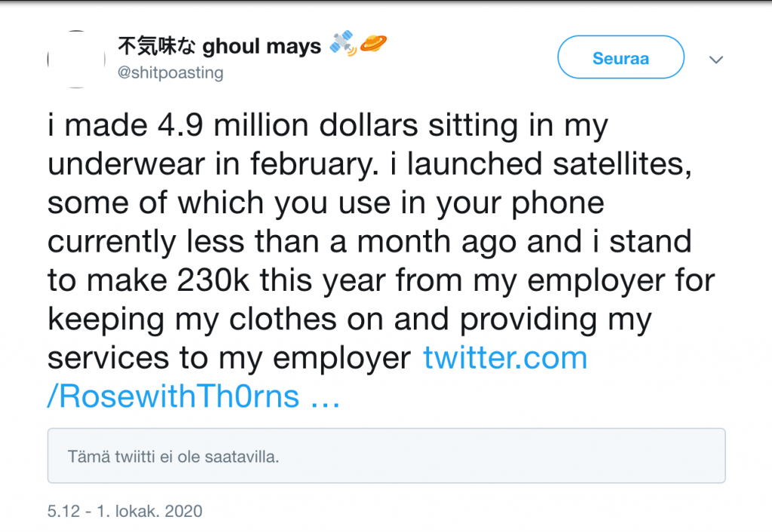Click the date 1. lokak. 2020

coord(149,512)
